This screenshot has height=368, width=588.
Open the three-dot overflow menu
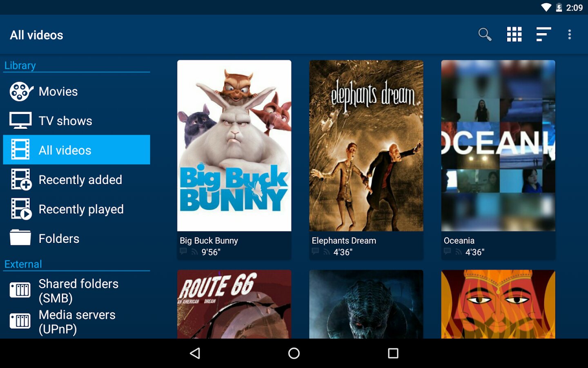pyautogui.click(x=569, y=35)
